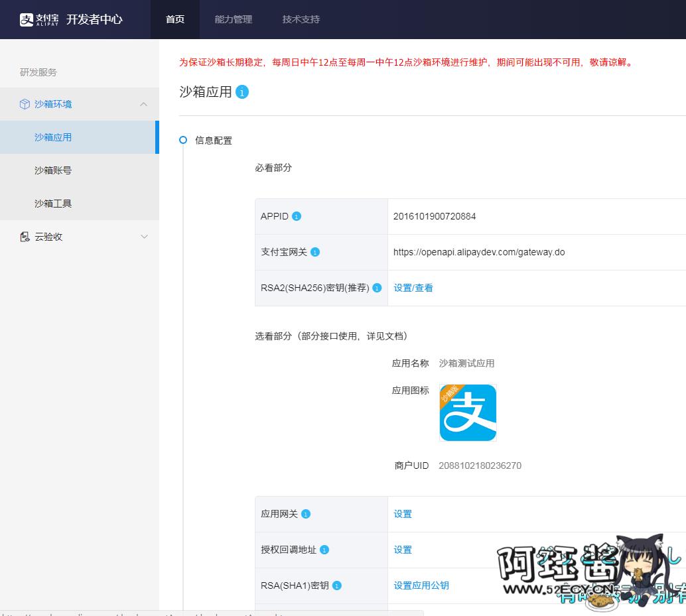Click 商户UID value 2088102180236270
Viewport: 686px width, 616px height.
pyautogui.click(x=480, y=465)
